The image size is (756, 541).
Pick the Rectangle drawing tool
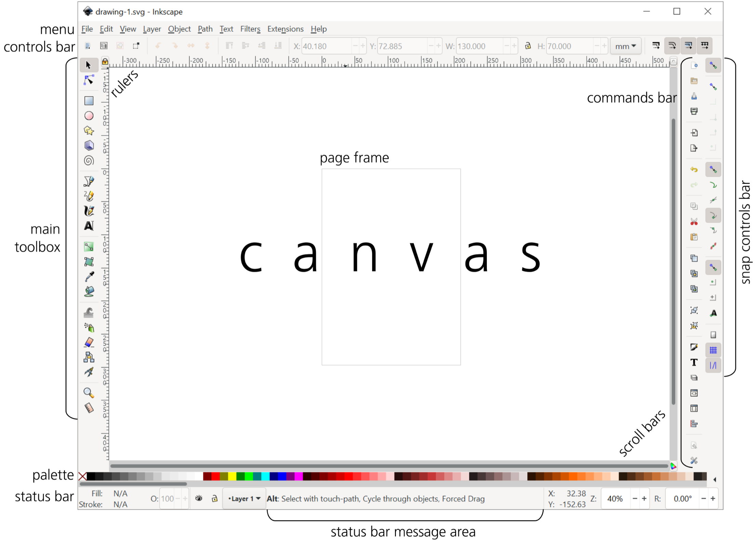tap(89, 101)
